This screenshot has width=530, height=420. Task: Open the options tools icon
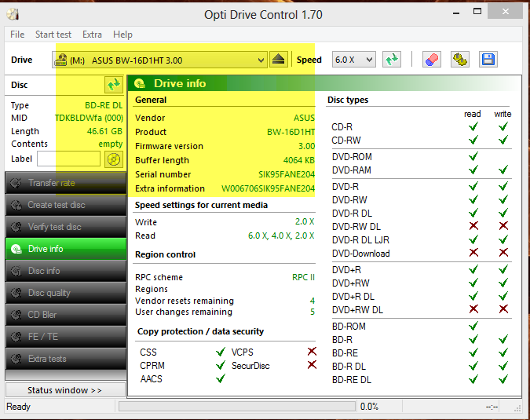coord(460,60)
